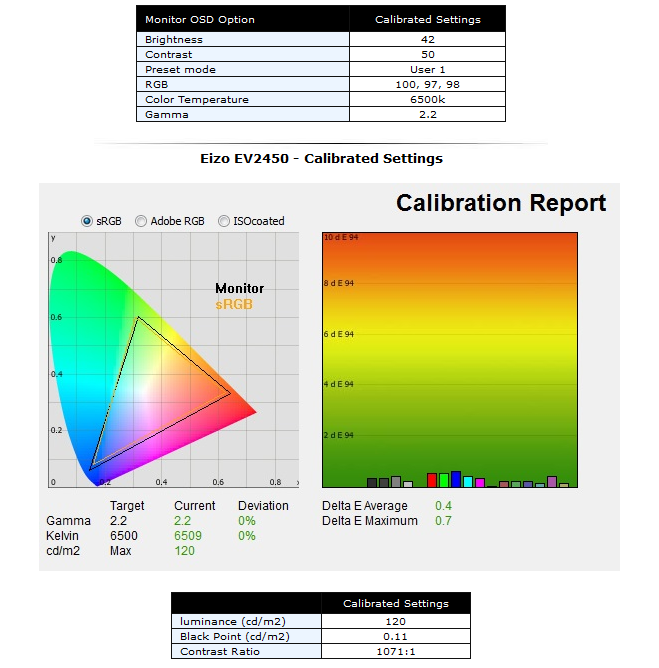Click the '6500k' color temperature value

tap(427, 99)
